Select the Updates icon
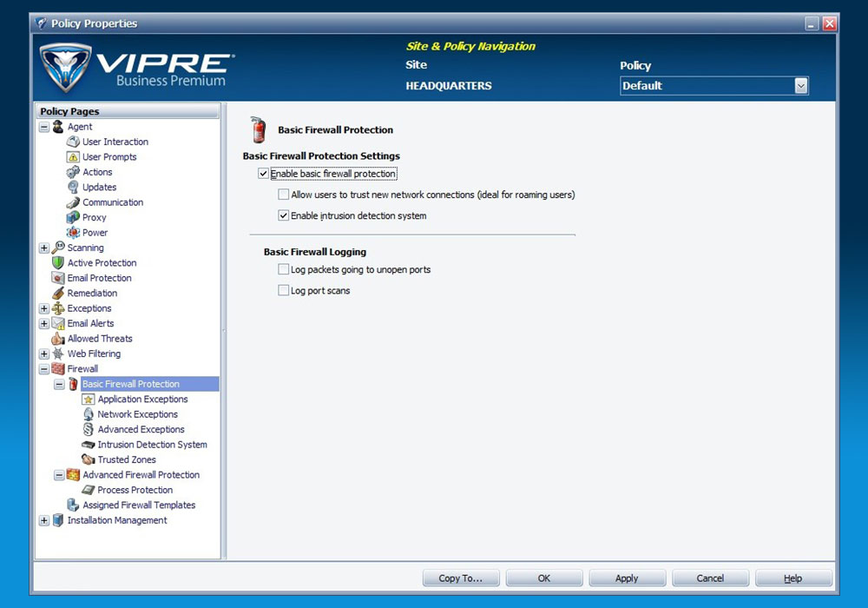This screenshot has width=868, height=608. tap(73, 187)
